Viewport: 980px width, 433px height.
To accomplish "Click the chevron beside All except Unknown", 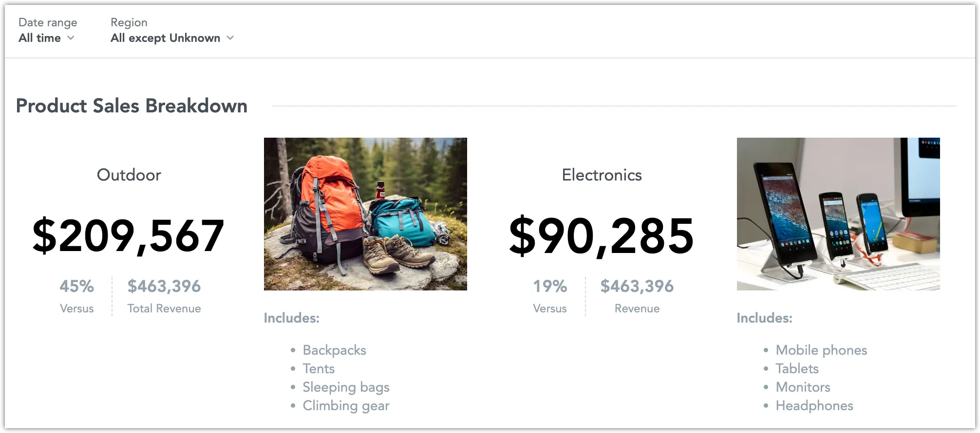I will [231, 38].
